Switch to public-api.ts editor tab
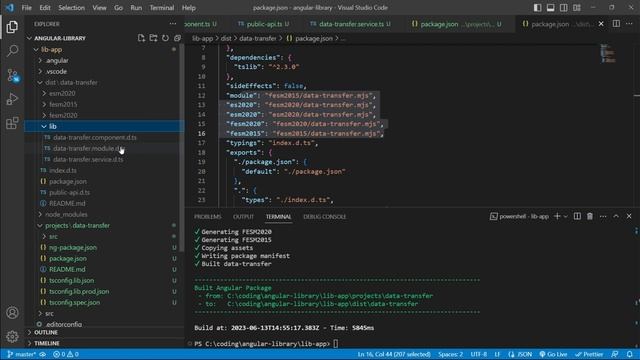This screenshot has width=640, height=360. tap(264, 24)
